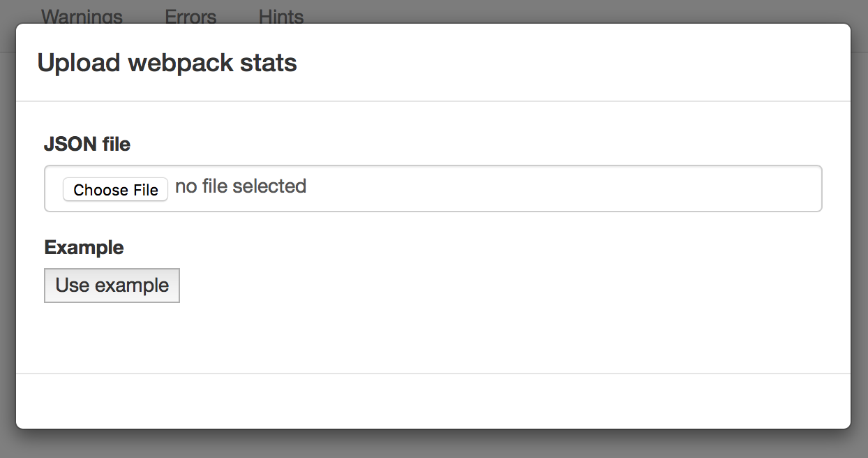Click the 'JSON file' field label

click(87, 144)
